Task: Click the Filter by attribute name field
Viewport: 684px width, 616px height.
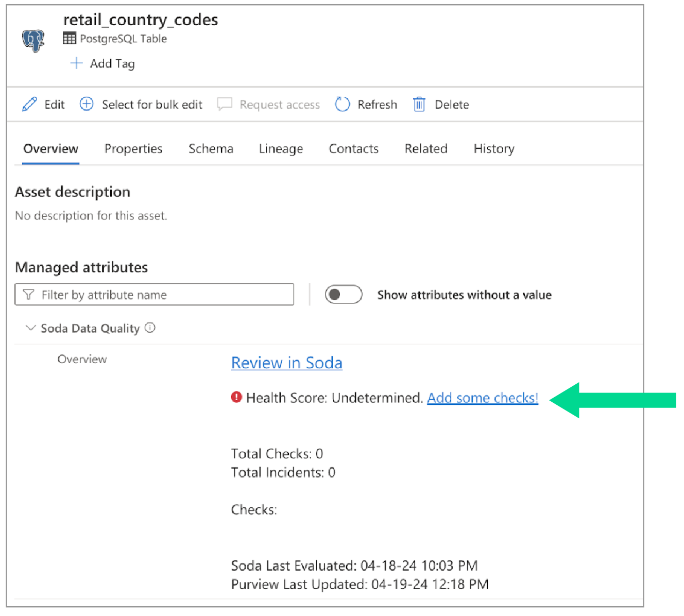Action: point(155,295)
